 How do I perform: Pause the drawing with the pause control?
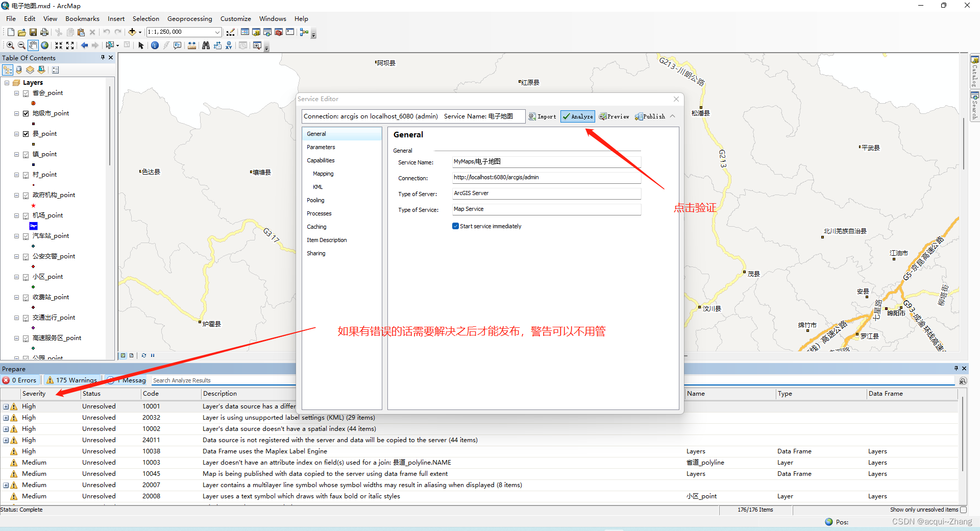coord(153,355)
